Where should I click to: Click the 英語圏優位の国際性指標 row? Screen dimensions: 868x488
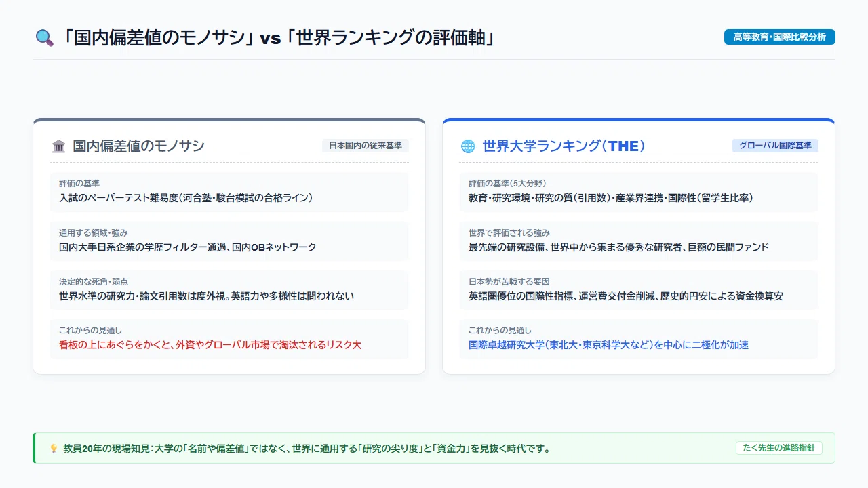pos(639,290)
